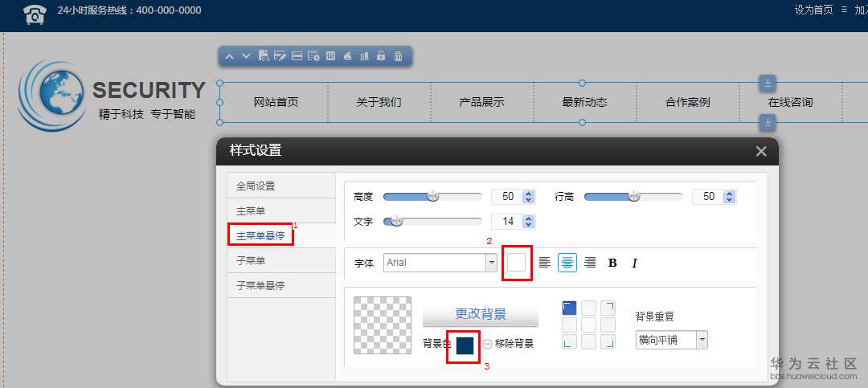The image size is (868, 388).
Task: Click the 关于我们 navigation item
Action: (379, 102)
